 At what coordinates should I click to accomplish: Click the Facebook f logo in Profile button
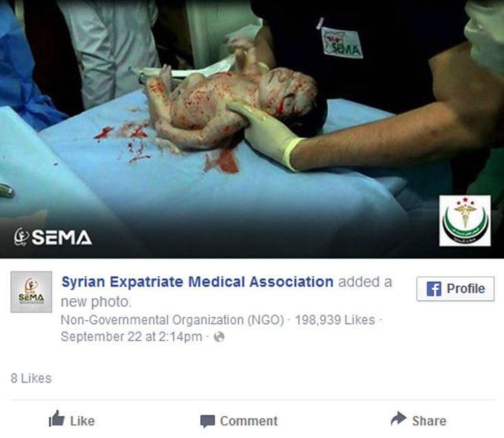[434, 289]
